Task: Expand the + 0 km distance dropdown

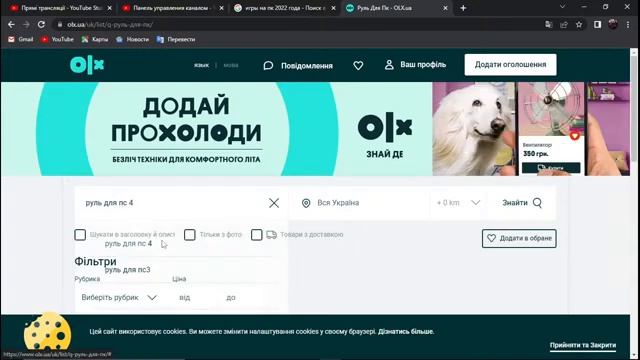Action: click(458, 203)
